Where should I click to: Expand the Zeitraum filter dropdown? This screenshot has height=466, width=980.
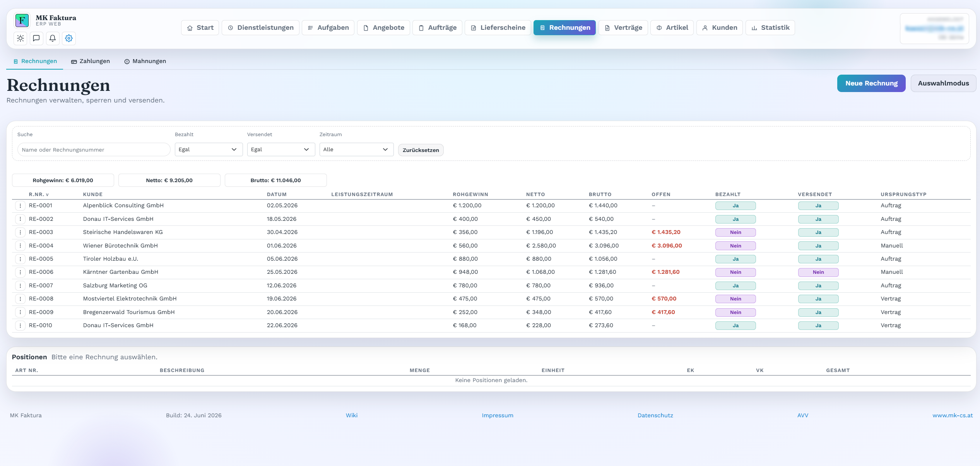coord(356,150)
